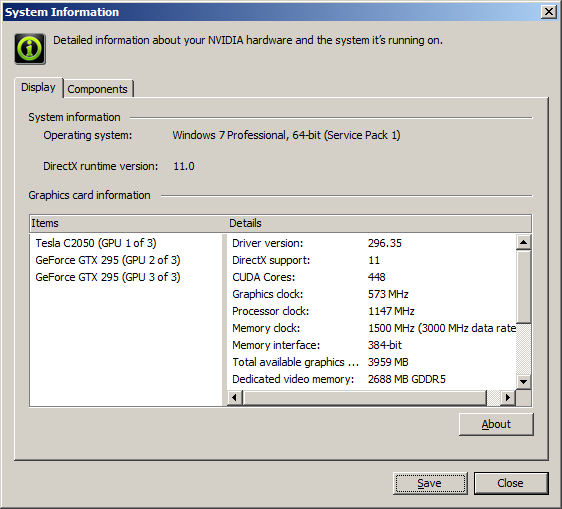Click the About button
562x509 pixels.
[x=496, y=424]
